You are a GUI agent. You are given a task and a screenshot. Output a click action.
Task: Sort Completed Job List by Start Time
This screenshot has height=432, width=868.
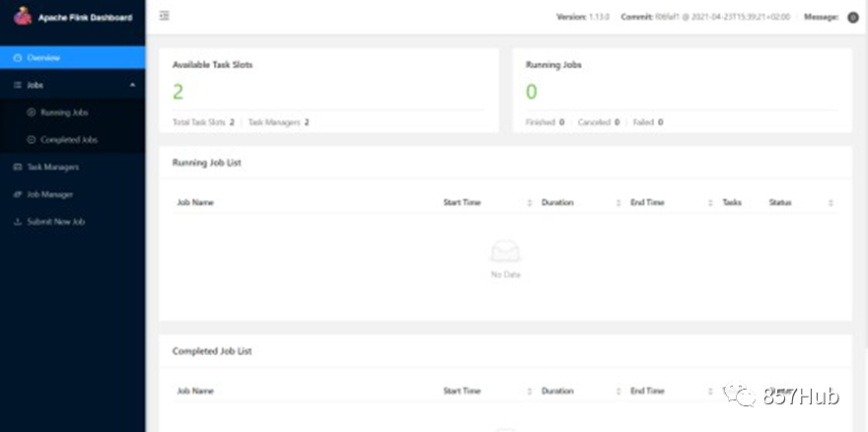530,391
